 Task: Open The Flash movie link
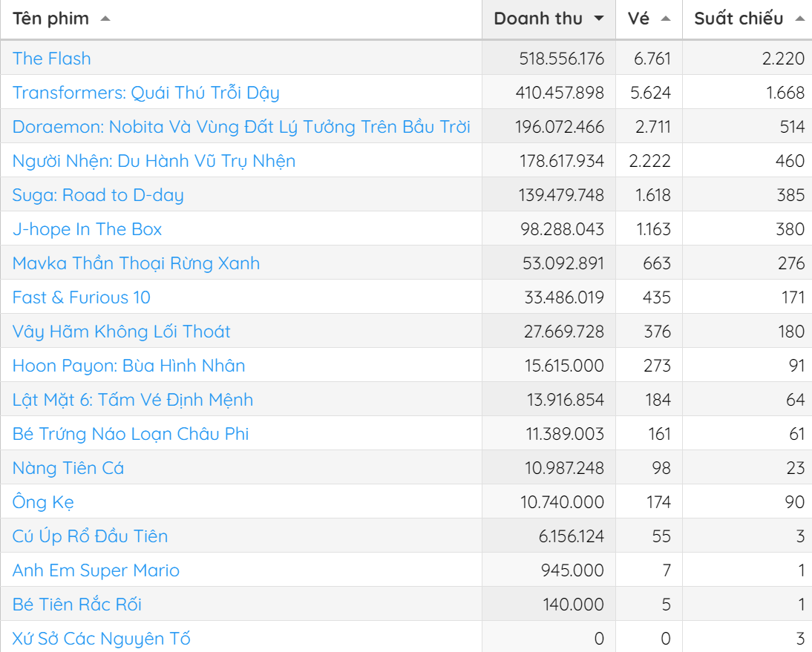pyautogui.click(x=52, y=59)
